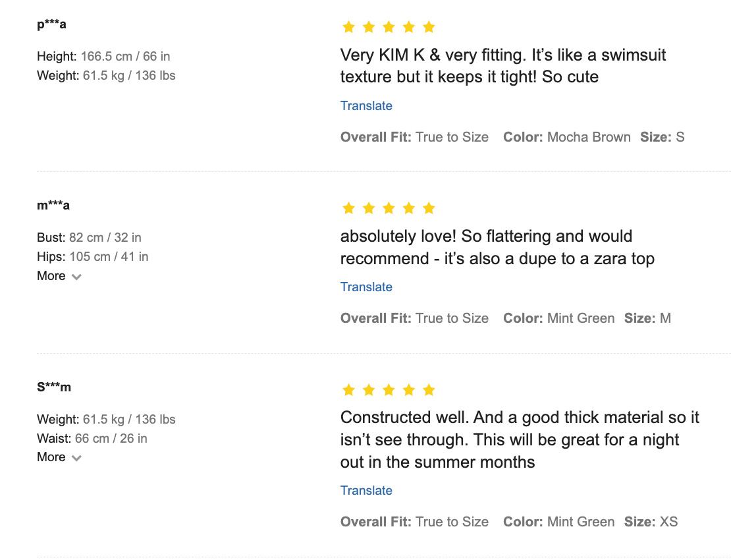Viewport: 731px width, 560px height.
Task: Click second star in p***a's rating
Action: click(369, 27)
